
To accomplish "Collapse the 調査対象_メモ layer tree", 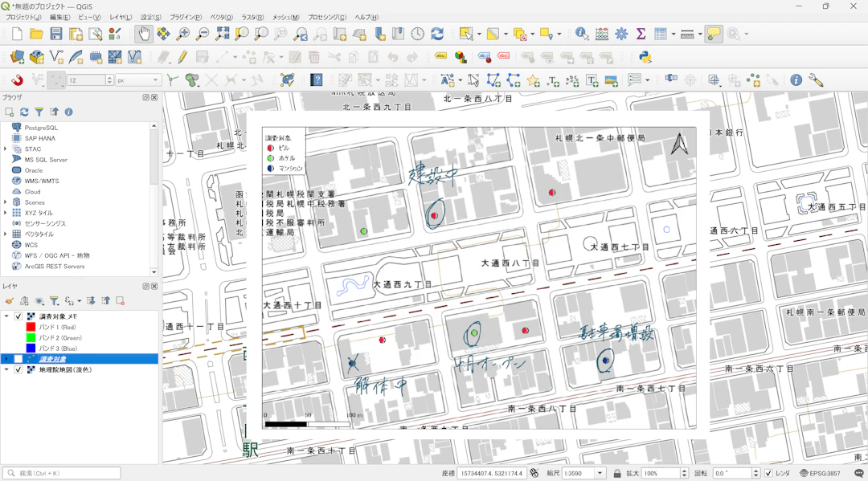I will [x=6, y=316].
